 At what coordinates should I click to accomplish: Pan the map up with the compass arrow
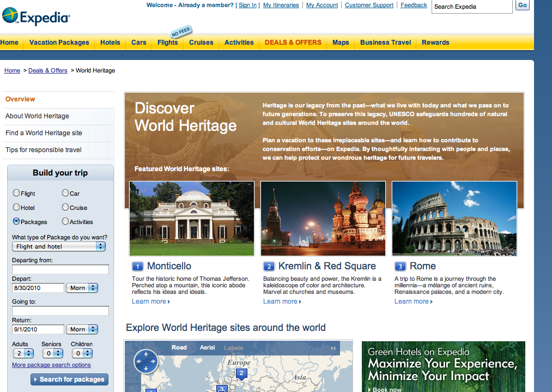tap(146, 354)
